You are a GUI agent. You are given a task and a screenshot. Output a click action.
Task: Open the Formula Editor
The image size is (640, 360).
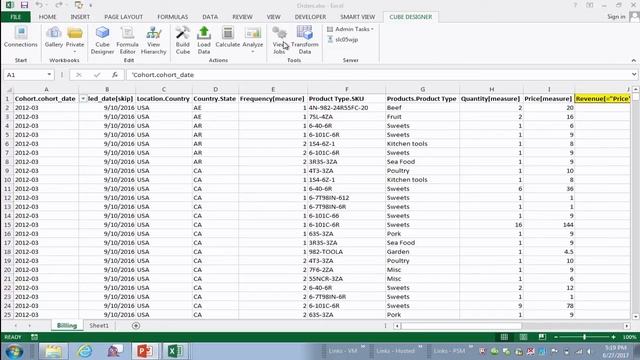point(127,40)
